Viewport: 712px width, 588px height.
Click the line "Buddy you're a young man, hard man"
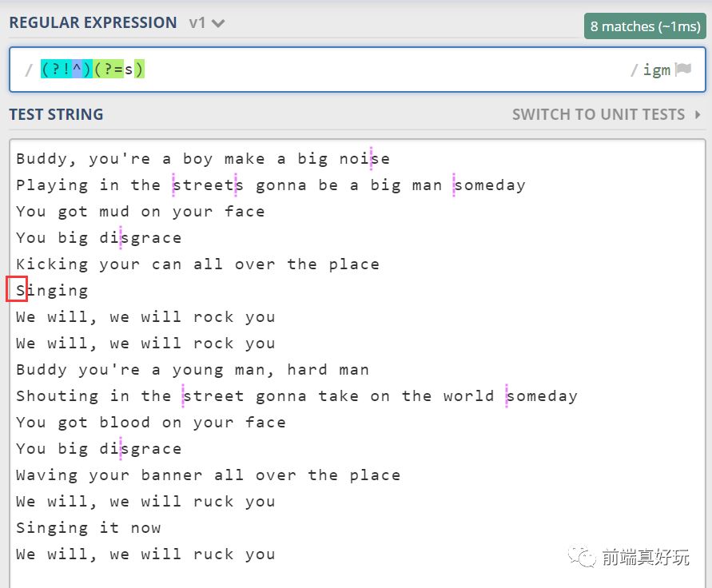tap(193, 370)
